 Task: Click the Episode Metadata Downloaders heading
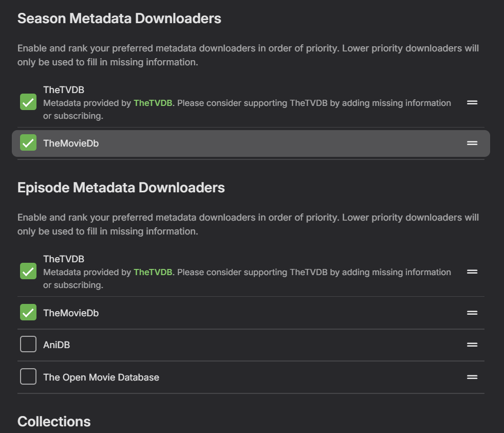121,188
